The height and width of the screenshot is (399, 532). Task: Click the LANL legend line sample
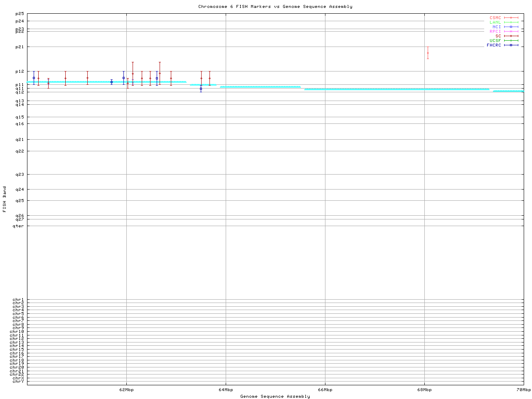pyautogui.click(x=511, y=22)
